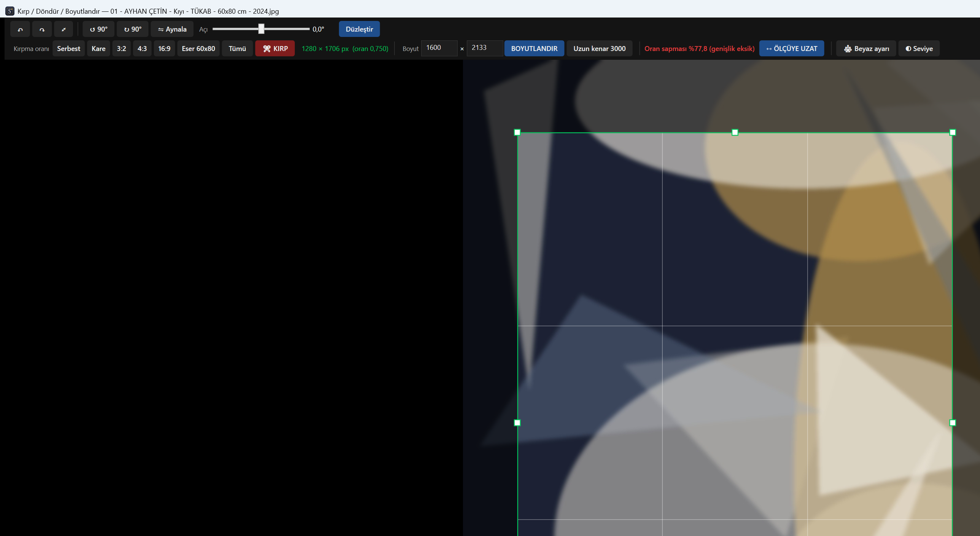Select the Serbest free crop ratio

point(68,49)
